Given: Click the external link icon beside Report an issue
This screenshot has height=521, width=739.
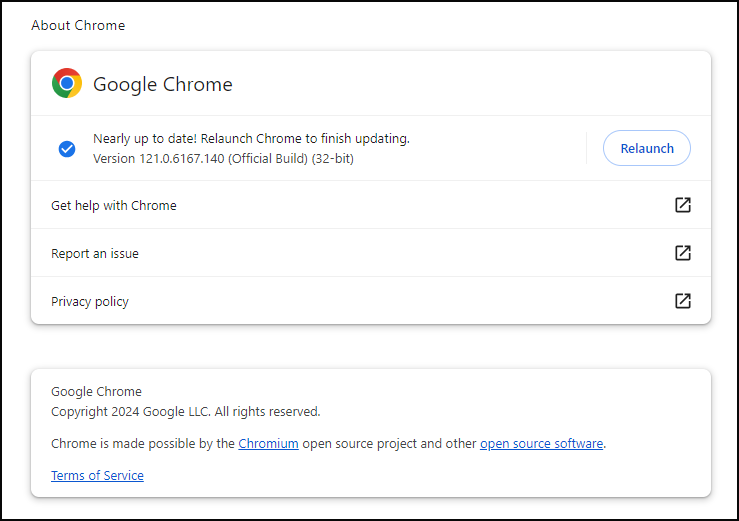Looking at the screenshot, I should [683, 253].
